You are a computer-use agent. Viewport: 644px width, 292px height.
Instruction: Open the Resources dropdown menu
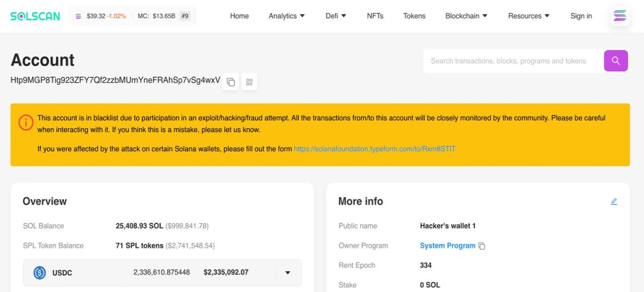point(529,16)
